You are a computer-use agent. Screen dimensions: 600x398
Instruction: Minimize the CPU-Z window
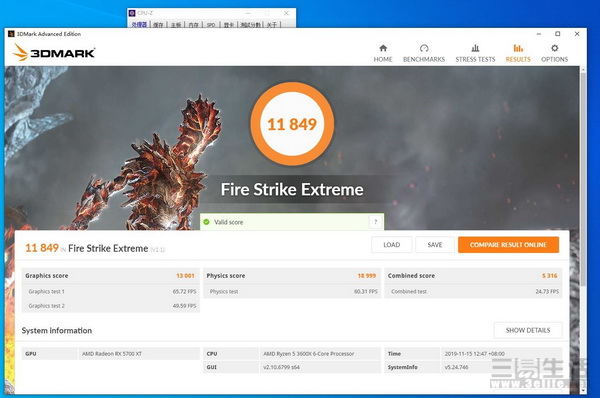click(248, 13)
